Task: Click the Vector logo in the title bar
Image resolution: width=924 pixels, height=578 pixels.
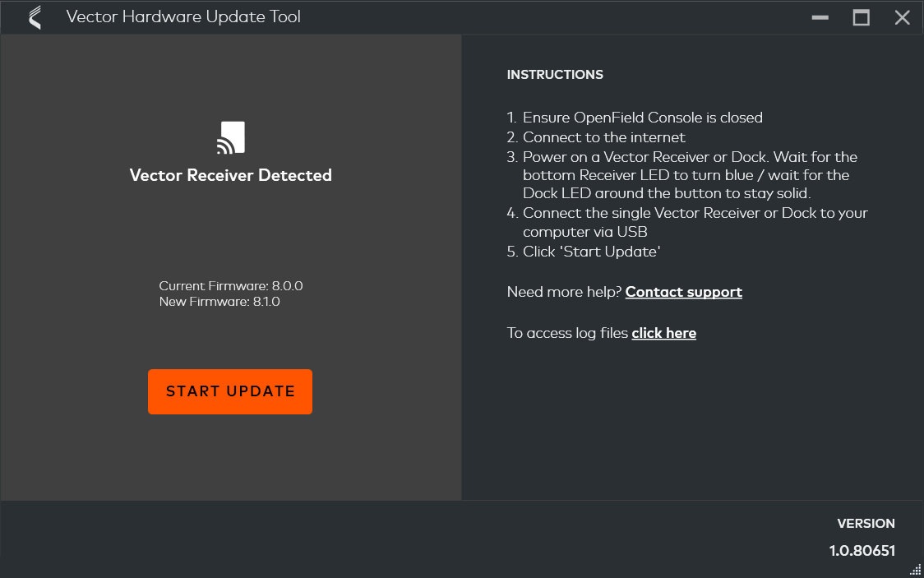Action: [x=35, y=17]
